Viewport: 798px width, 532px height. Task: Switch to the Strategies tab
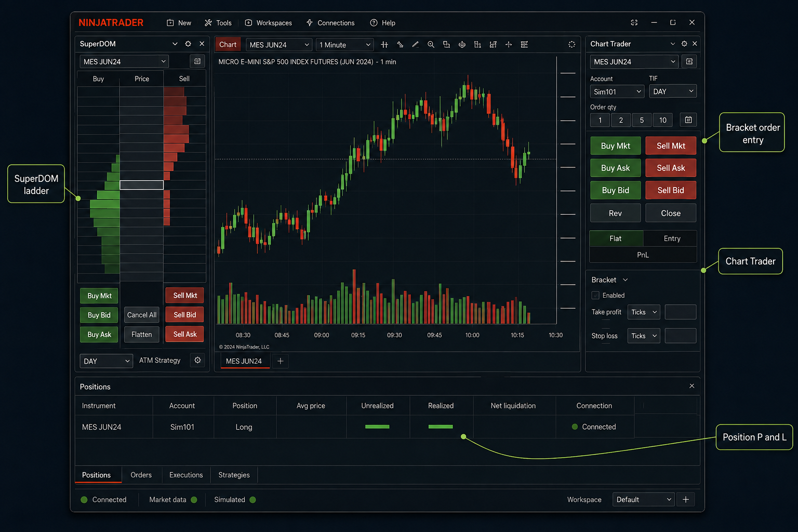[x=234, y=475]
